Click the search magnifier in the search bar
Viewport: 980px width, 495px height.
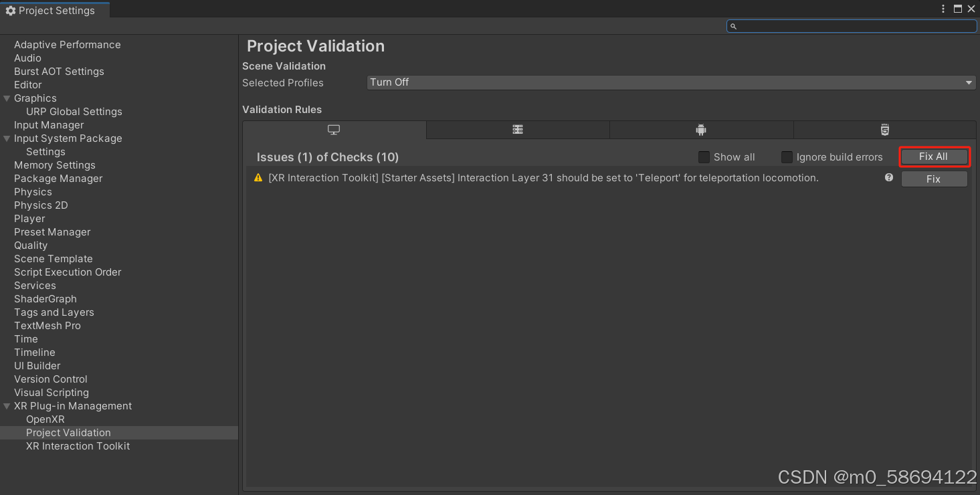click(x=734, y=25)
